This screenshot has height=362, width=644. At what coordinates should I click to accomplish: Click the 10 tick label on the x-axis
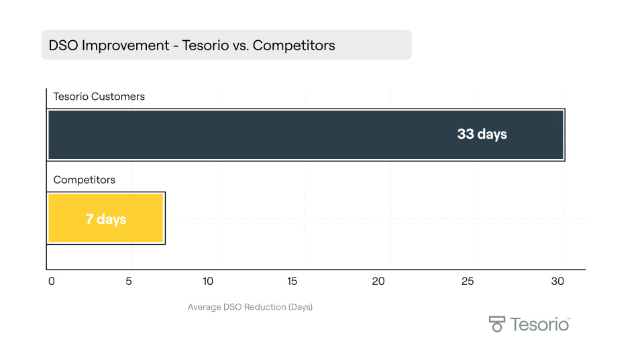[x=208, y=282]
